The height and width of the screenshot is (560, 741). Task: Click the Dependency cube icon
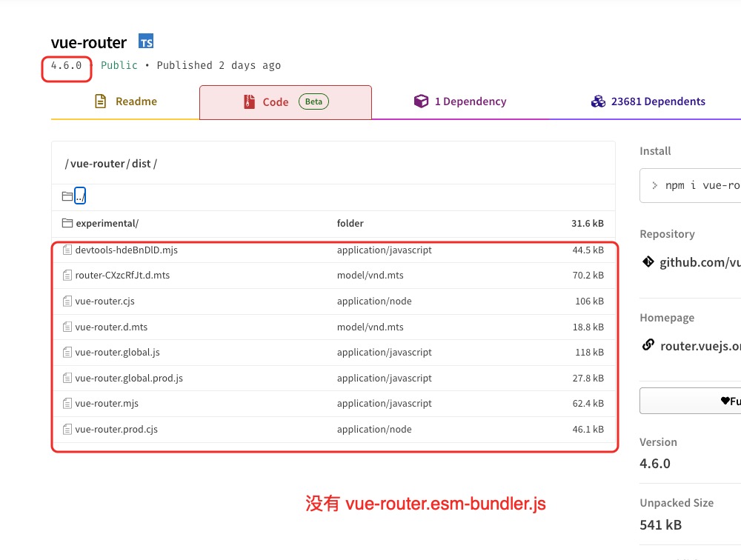click(421, 101)
